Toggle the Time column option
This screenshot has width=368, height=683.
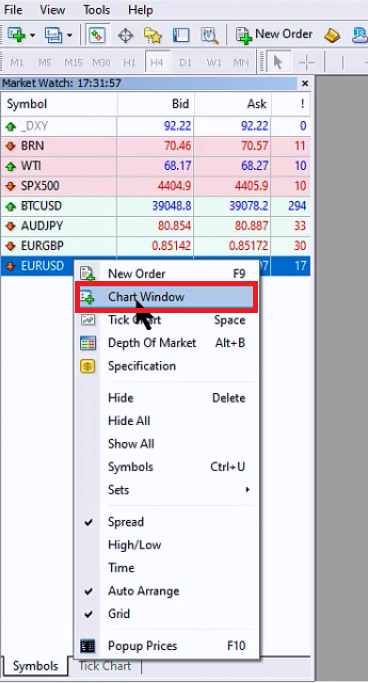point(167,568)
